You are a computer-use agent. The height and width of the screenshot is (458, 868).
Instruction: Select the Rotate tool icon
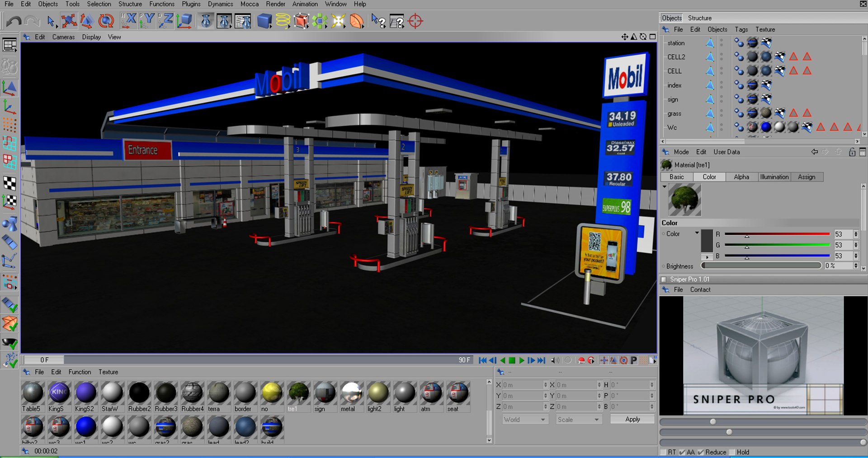click(106, 21)
